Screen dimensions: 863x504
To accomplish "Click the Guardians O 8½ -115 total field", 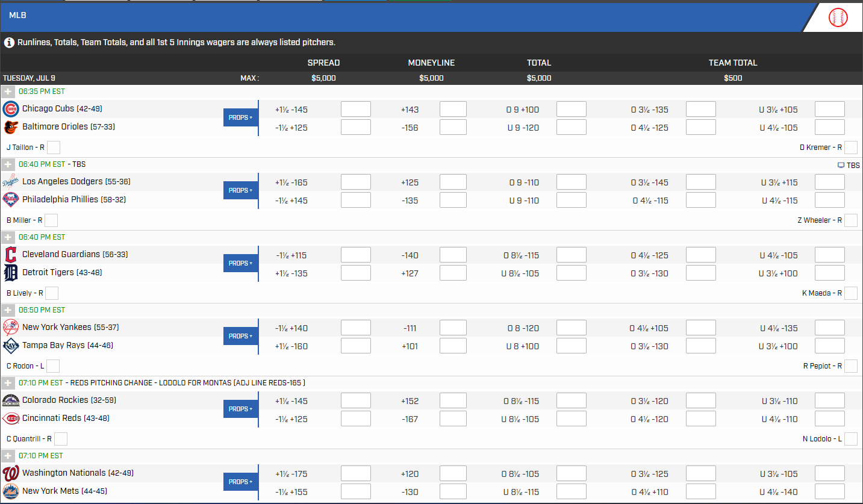I will pos(572,255).
